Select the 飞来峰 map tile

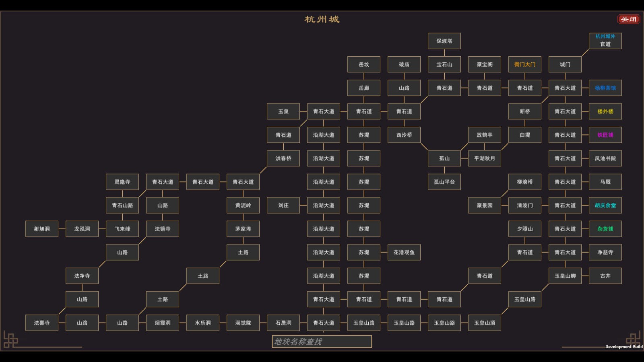tap(122, 229)
